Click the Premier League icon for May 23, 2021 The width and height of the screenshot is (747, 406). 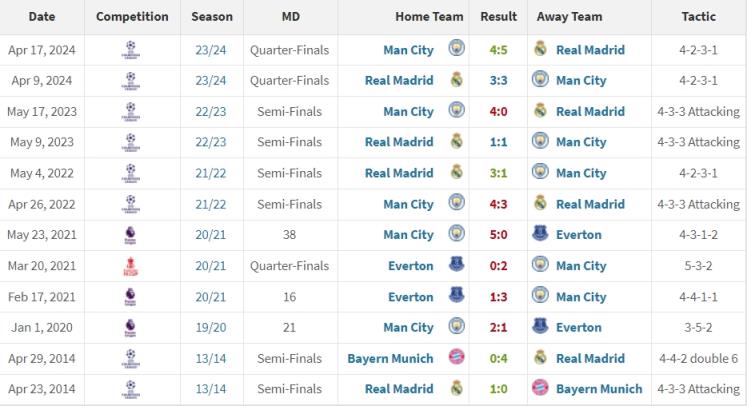pyautogui.click(x=130, y=235)
